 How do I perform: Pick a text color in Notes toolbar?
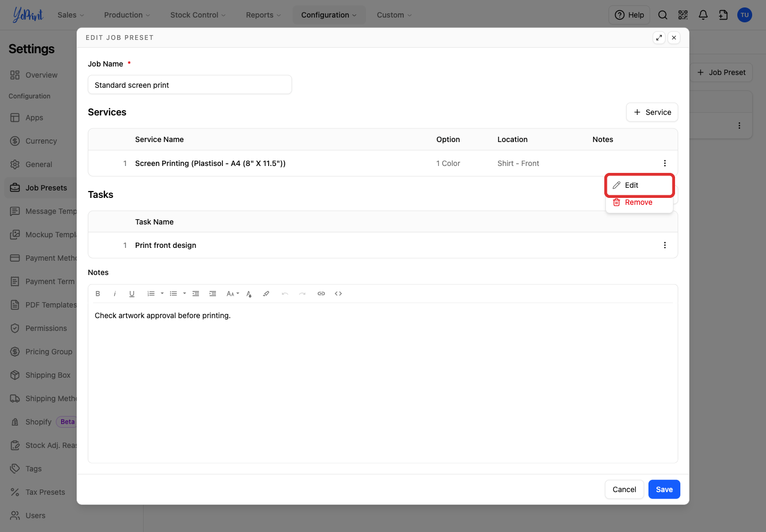(249, 294)
